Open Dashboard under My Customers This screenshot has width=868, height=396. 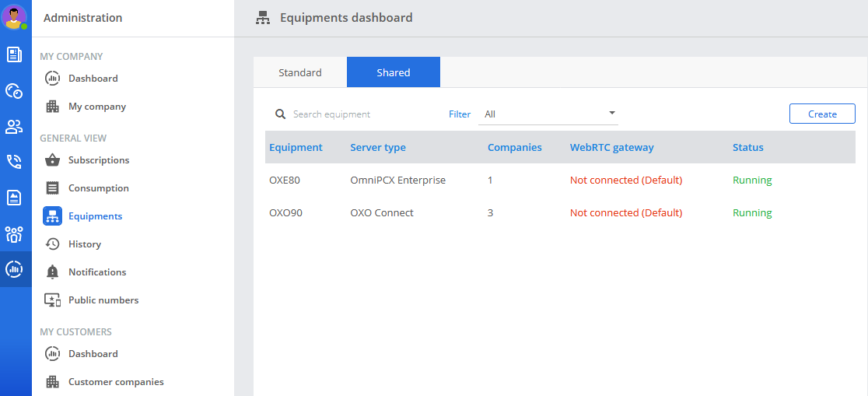click(93, 353)
